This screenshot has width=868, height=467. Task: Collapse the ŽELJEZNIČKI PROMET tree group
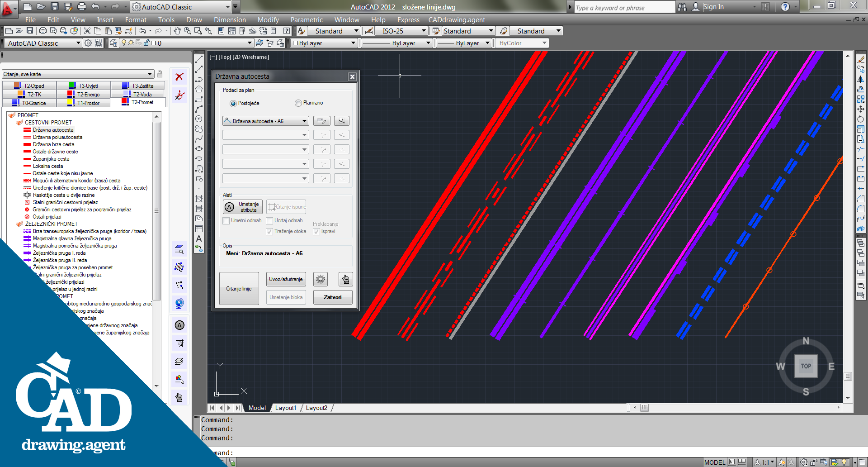19,224
